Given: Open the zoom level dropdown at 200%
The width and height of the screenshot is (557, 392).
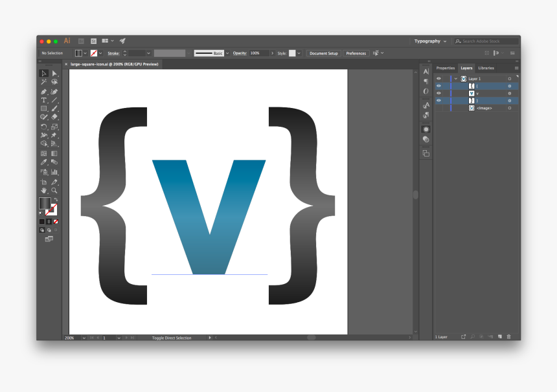Looking at the screenshot, I should (x=84, y=338).
